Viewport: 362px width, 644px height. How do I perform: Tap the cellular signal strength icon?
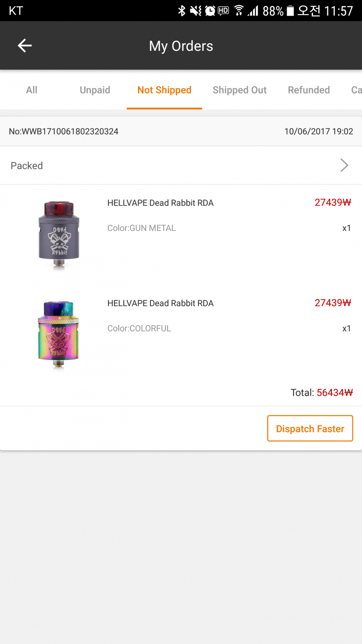pos(253,11)
